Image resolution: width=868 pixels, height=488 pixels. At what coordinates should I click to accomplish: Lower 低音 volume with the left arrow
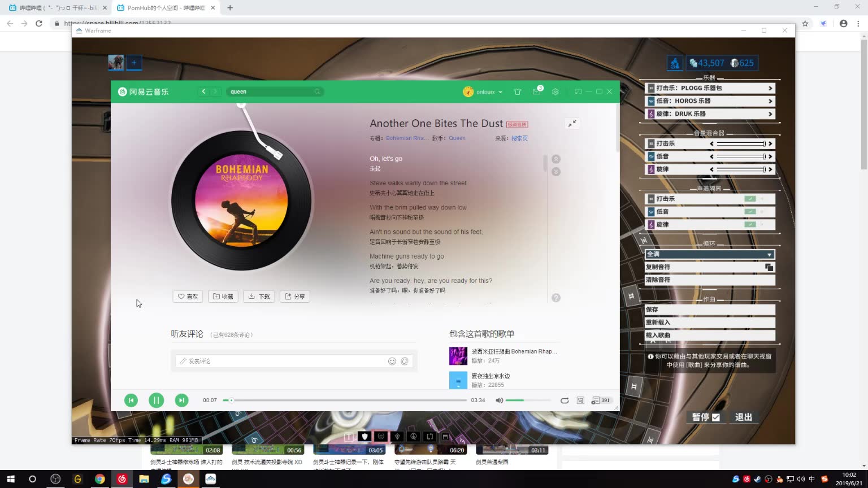pyautogui.click(x=711, y=156)
